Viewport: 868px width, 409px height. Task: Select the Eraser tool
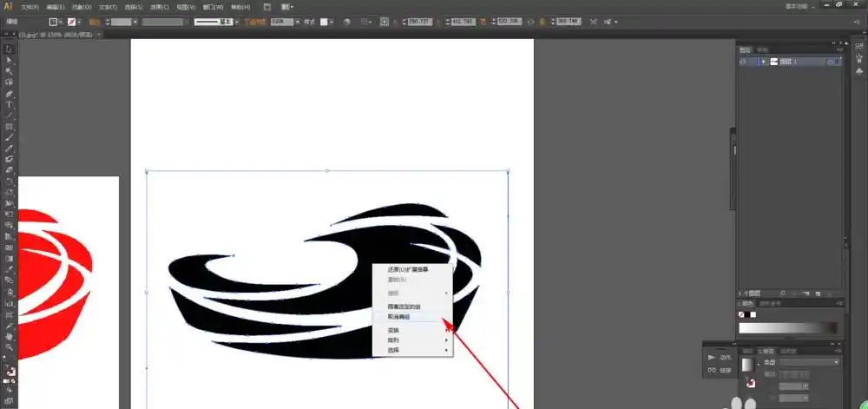pos(10,170)
